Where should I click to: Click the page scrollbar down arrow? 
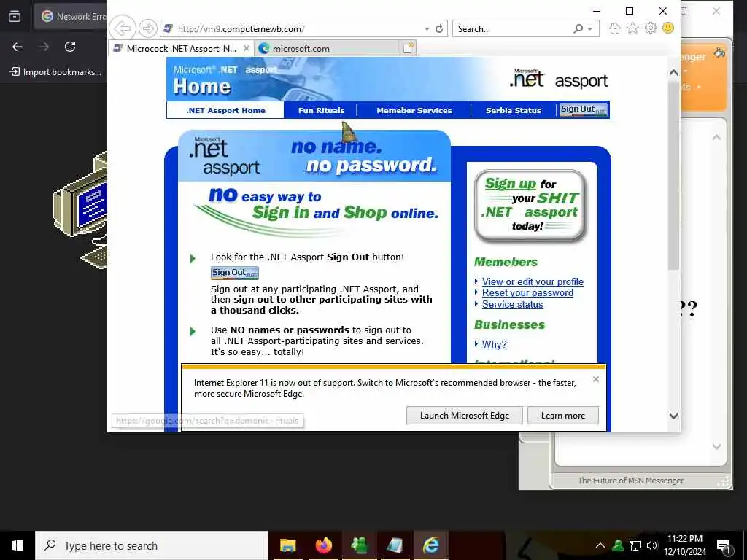673,415
